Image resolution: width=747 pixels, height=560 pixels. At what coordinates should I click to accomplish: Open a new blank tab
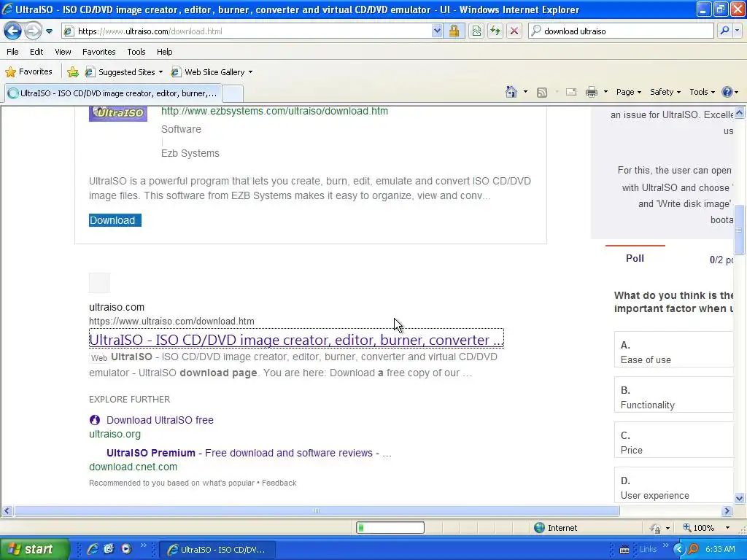[233, 93]
